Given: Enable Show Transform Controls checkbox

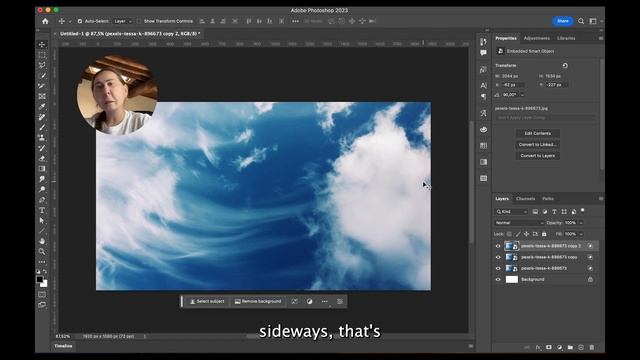Looking at the screenshot, I should point(139,21).
